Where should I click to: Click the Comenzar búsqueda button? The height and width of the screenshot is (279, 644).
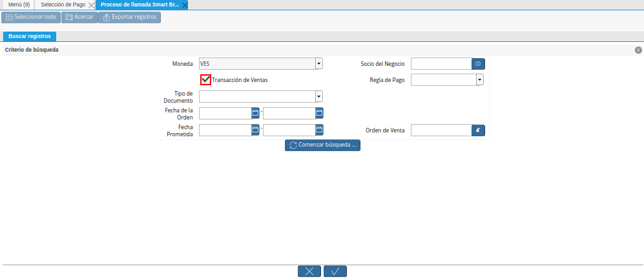322,145
